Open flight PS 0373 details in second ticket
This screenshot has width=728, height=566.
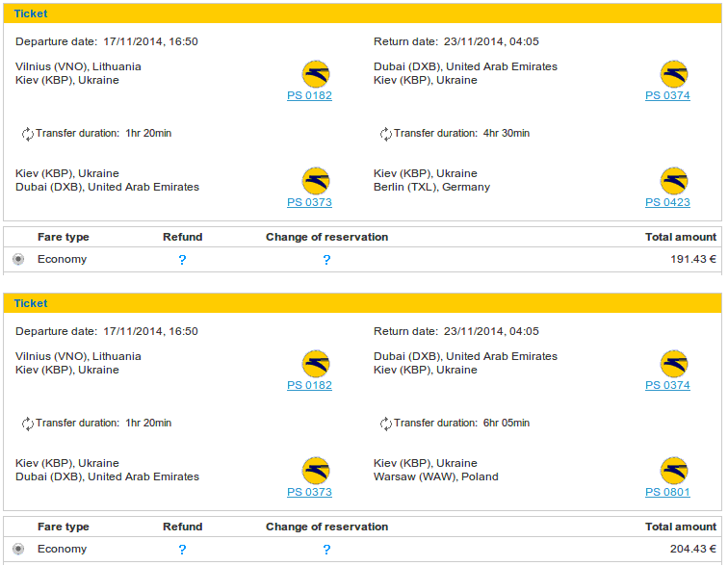click(x=309, y=492)
